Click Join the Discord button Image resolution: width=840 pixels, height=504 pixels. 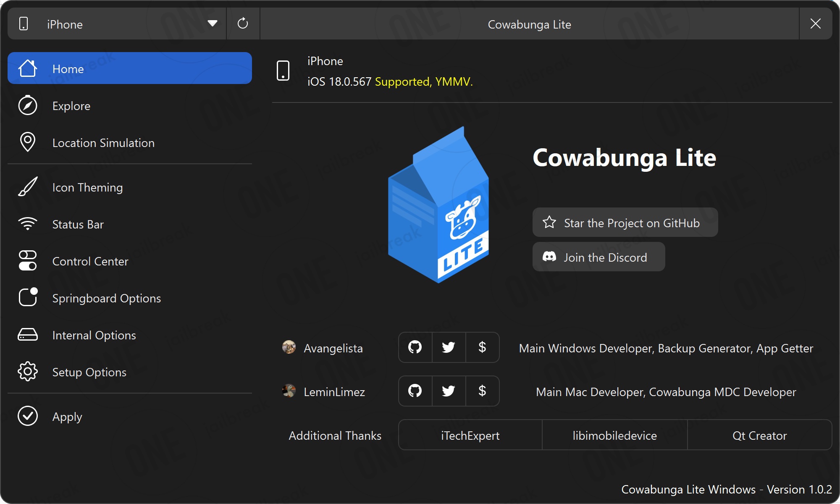click(x=598, y=257)
